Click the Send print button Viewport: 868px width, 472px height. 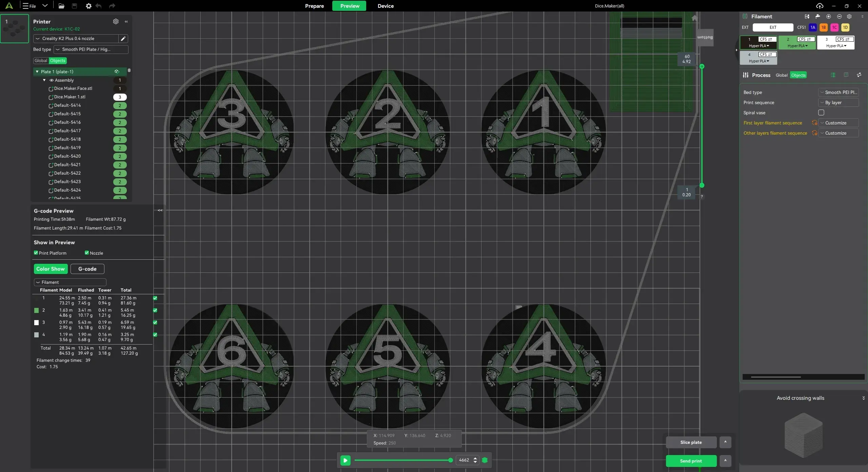691,461
